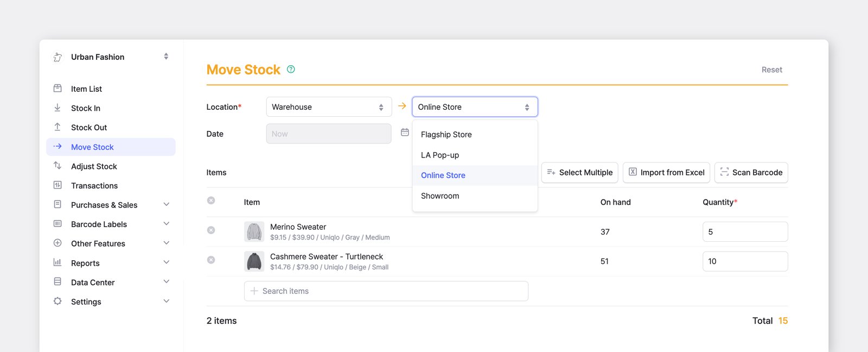
Task: Click Import from Excel button
Action: click(666, 172)
